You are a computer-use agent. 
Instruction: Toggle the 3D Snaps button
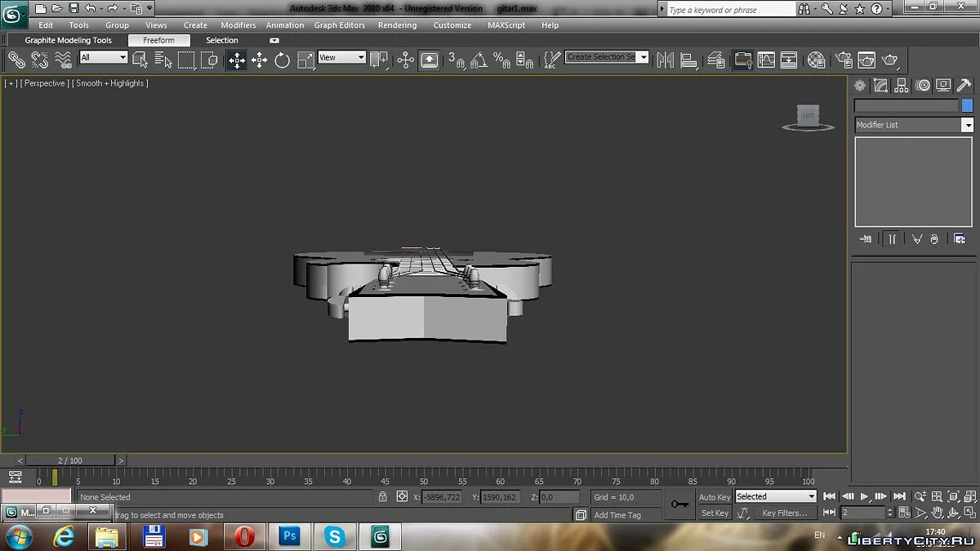[x=457, y=60]
